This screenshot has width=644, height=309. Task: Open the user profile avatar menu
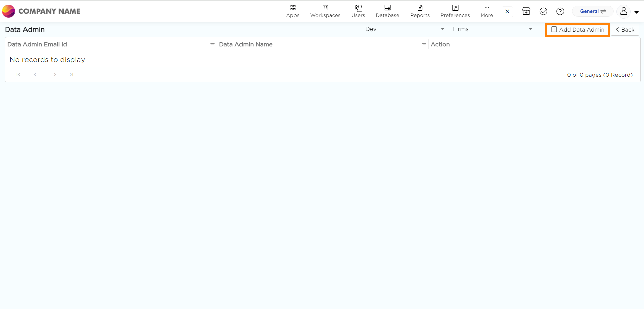coord(624,11)
